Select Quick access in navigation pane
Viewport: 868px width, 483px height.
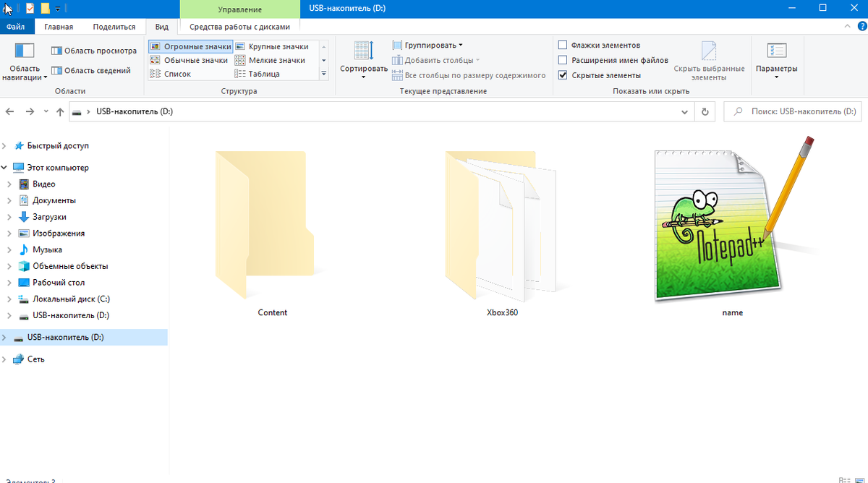58,145
